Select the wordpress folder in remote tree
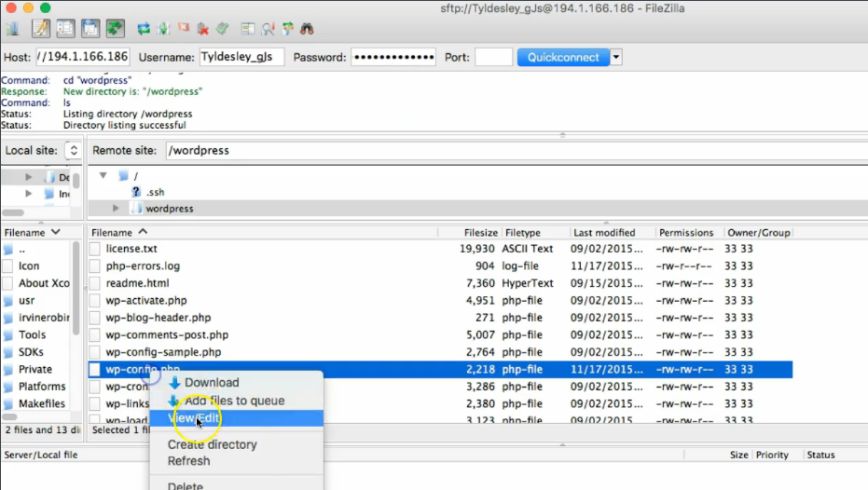The height and width of the screenshot is (490, 868). 170,209
